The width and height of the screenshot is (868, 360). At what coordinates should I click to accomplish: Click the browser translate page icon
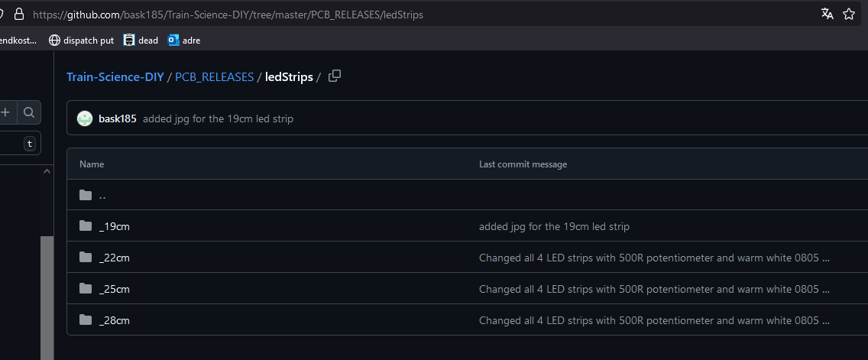(827, 15)
